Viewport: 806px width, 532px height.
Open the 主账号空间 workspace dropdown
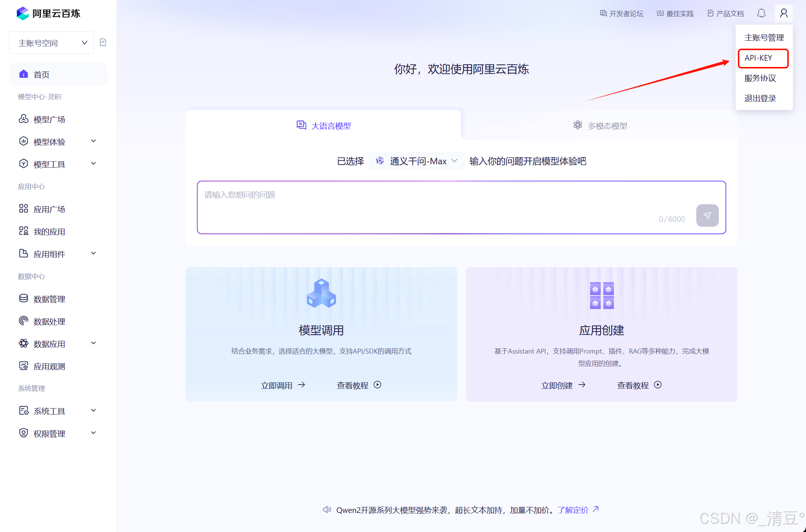click(x=51, y=43)
